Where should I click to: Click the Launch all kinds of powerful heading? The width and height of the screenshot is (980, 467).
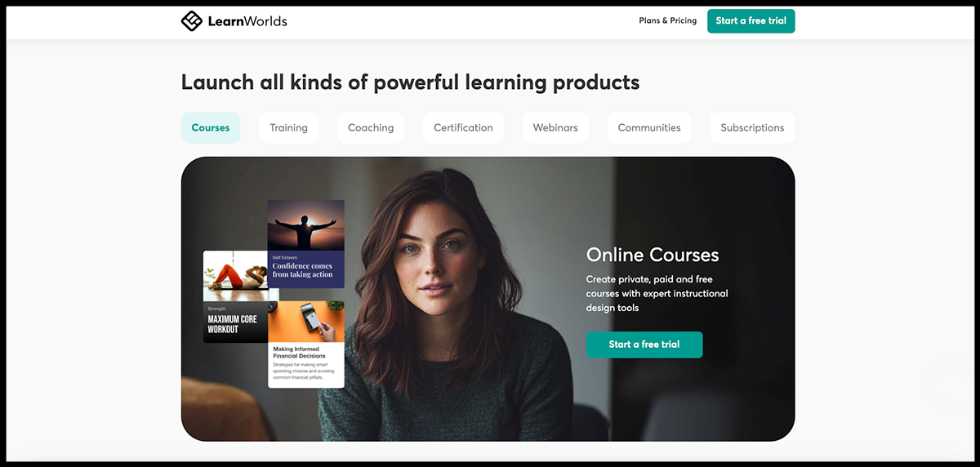(411, 82)
